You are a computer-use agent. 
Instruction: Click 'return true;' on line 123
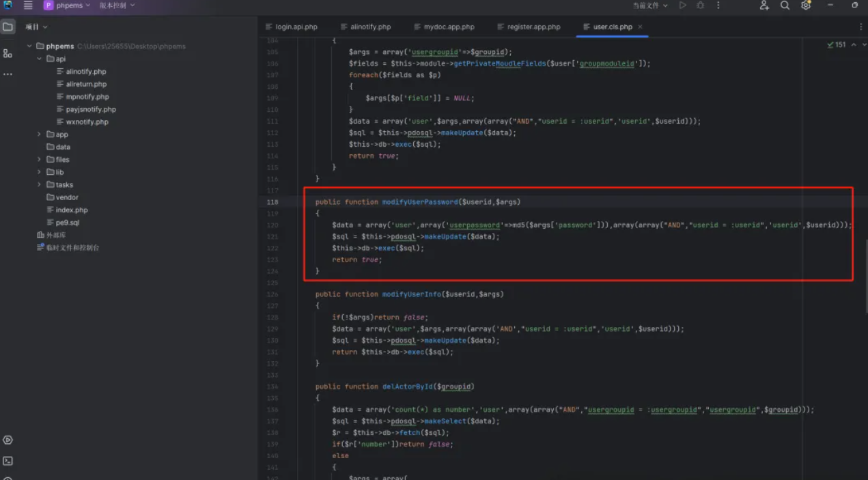pyautogui.click(x=357, y=259)
